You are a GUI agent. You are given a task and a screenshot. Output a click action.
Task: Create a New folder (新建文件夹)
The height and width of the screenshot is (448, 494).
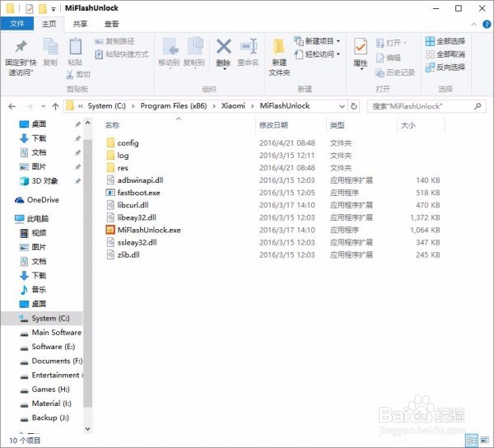tap(279, 58)
